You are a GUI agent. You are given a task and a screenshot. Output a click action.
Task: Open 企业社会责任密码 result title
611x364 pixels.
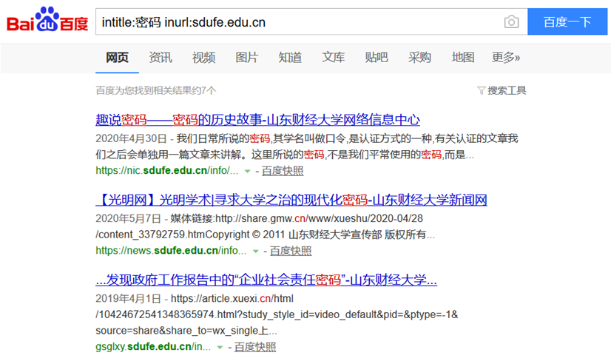[266, 280]
